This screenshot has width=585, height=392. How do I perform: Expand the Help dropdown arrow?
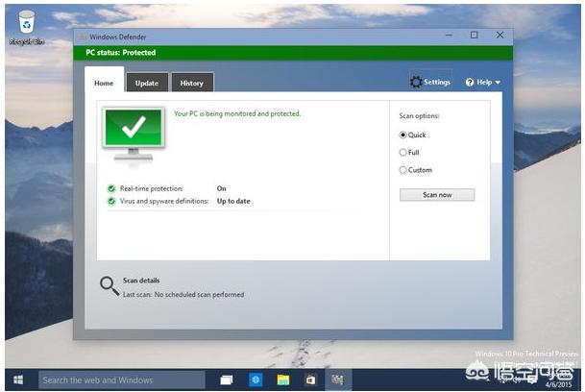tap(498, 83)
